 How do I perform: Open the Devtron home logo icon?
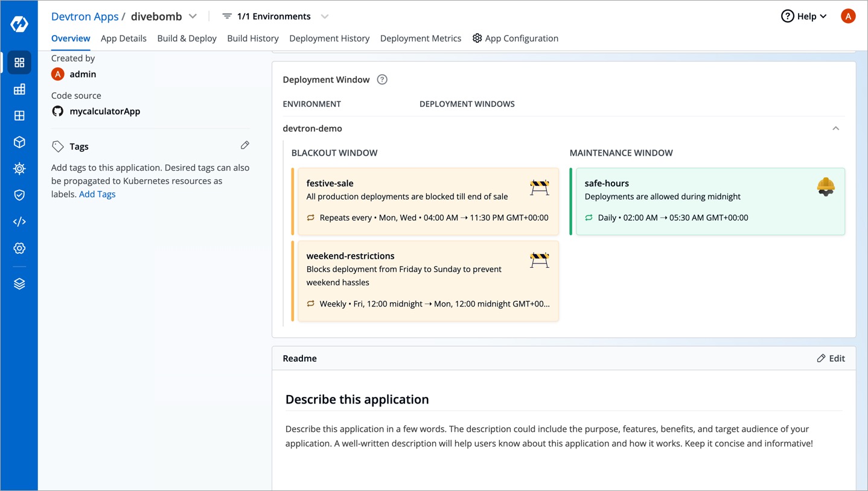point(19,24)
